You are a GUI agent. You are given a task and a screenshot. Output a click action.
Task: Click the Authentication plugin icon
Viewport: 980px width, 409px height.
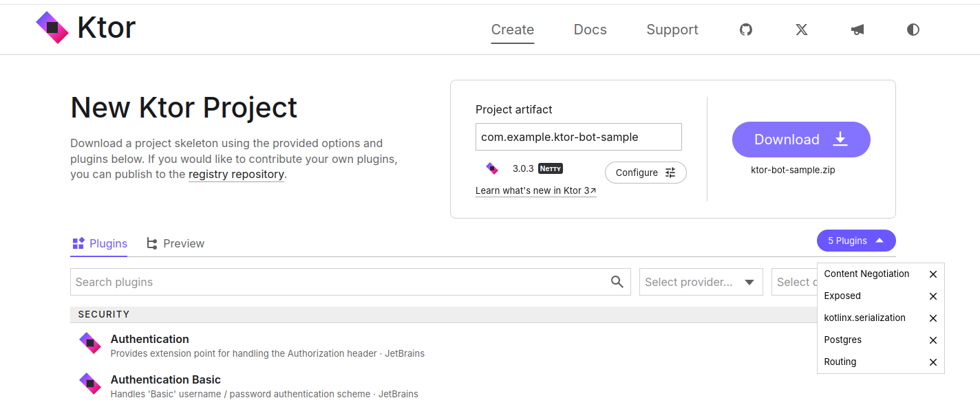pos(90,343)
